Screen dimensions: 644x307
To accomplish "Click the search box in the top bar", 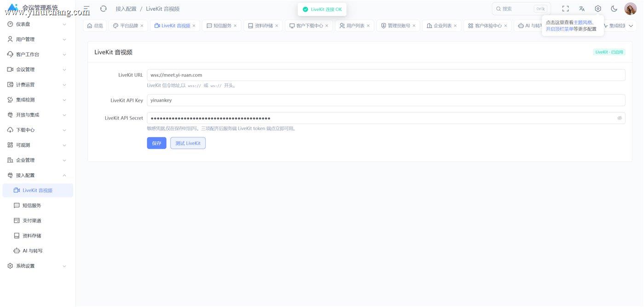I will [521, 9].
